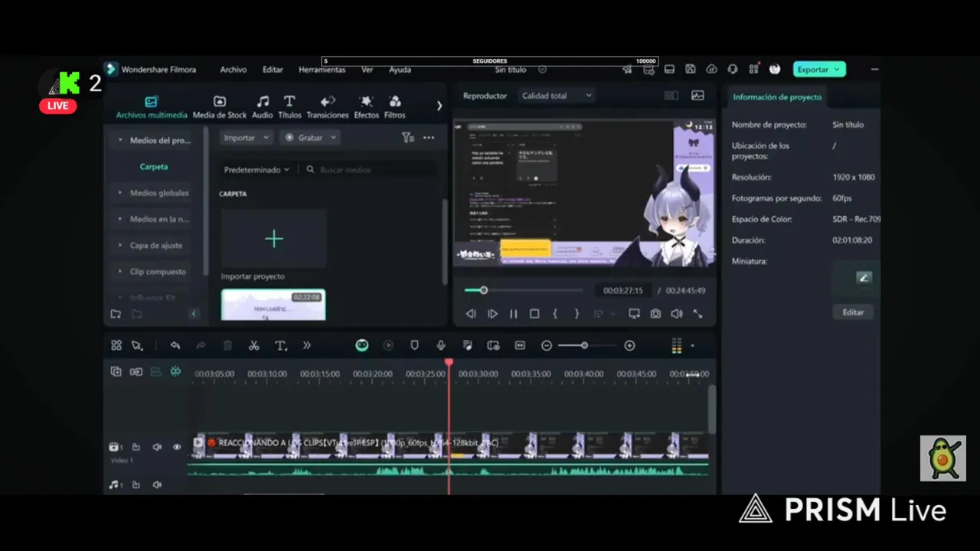This screenshot has width=980, height=551.
Task: Select the split scissors tool
Action: tap(254, 346)
